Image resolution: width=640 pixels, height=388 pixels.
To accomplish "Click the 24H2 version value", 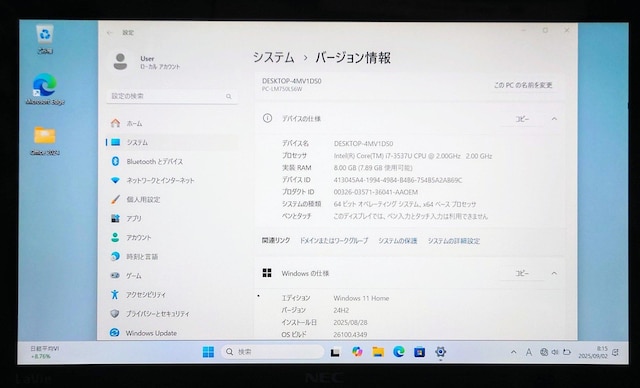I will tap(341, 310).
